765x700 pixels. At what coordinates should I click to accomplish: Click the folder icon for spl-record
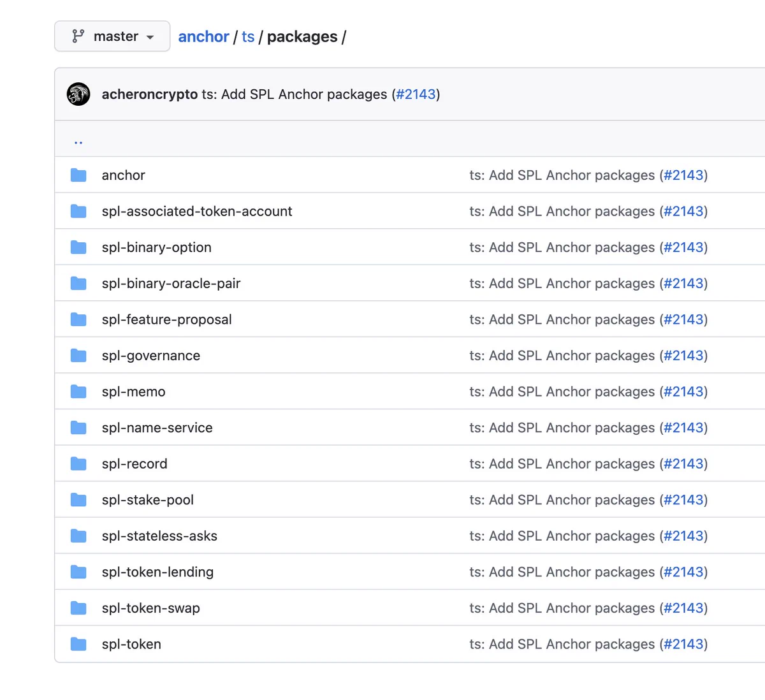[x=78, y=463]
